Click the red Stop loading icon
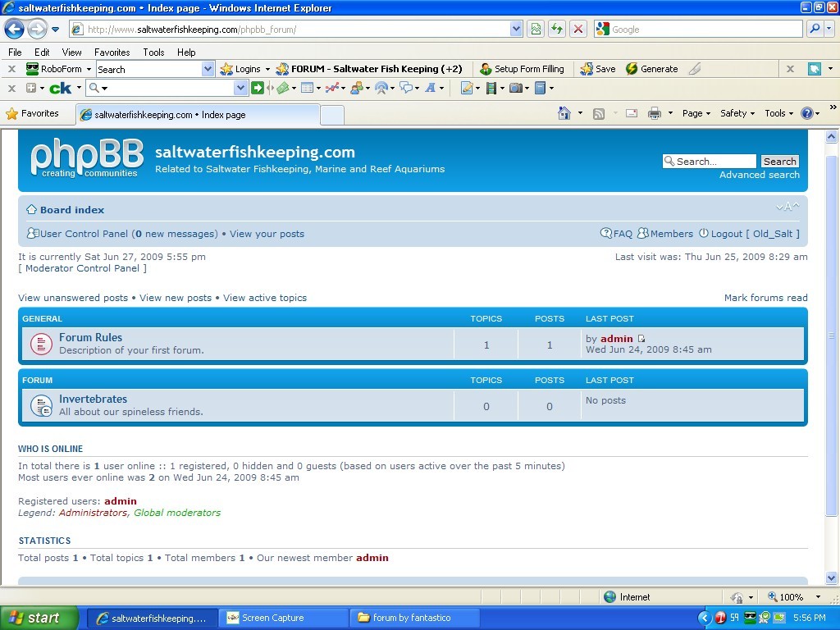840x630 pixels. (578, 29)
